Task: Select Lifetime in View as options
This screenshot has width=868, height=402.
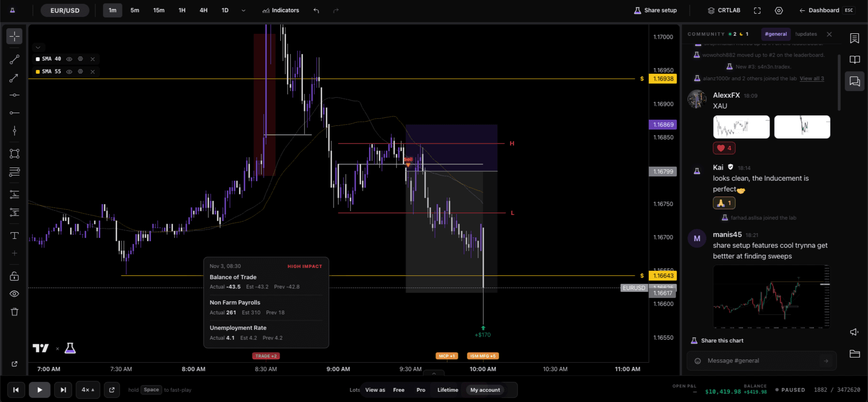Action: [x=448, y=390]
